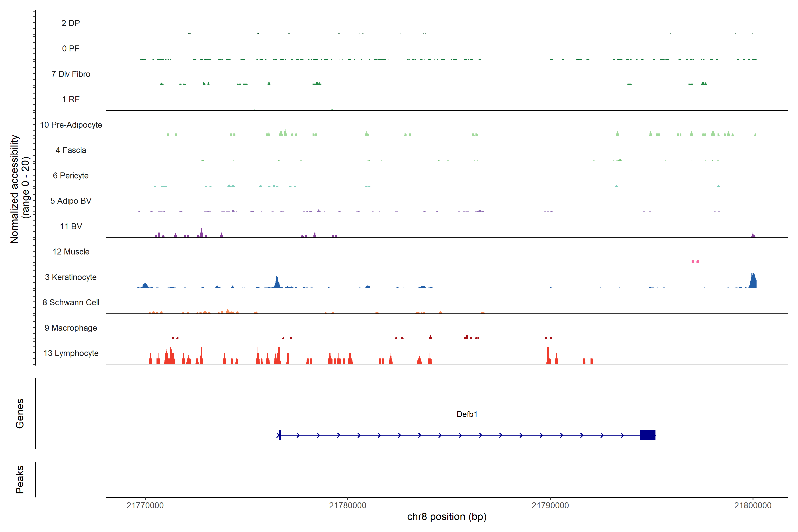Click the 13 Lymphocyte track label

[71, 353]
